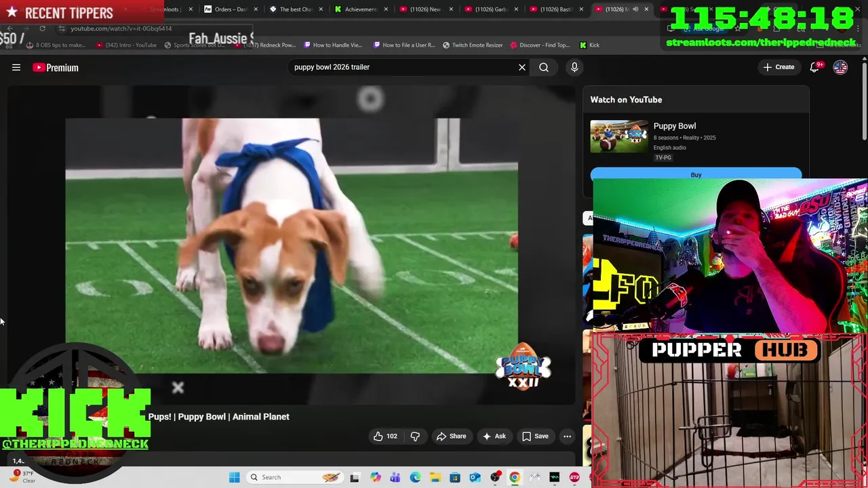Switch to Chrome on the taskbar
The image size is (868, 488).
point(515,477)
